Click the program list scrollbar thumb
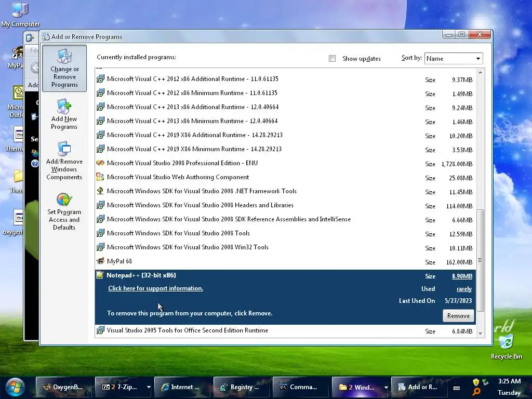 click(x=480, y=261)
